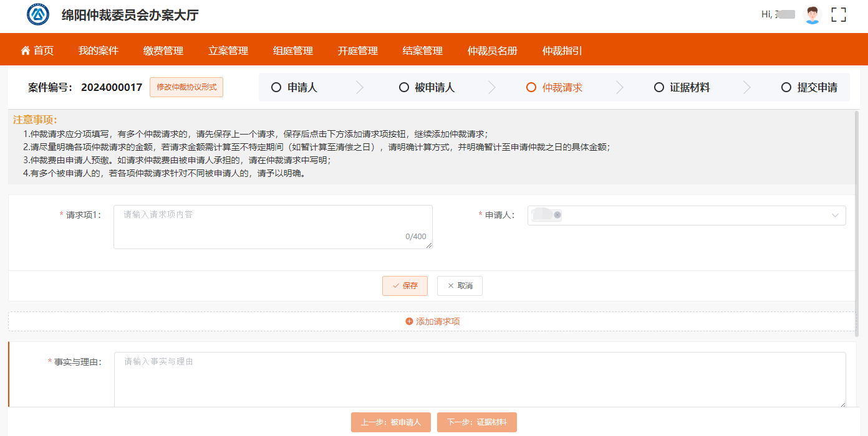Open the 申请人 dropdown arrow

coord(835,216)
